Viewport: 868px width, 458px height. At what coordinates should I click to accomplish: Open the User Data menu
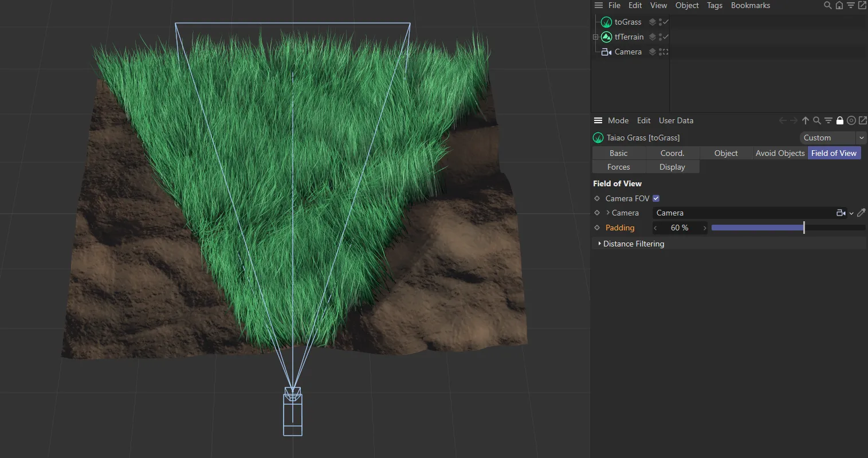coord(675,120)
